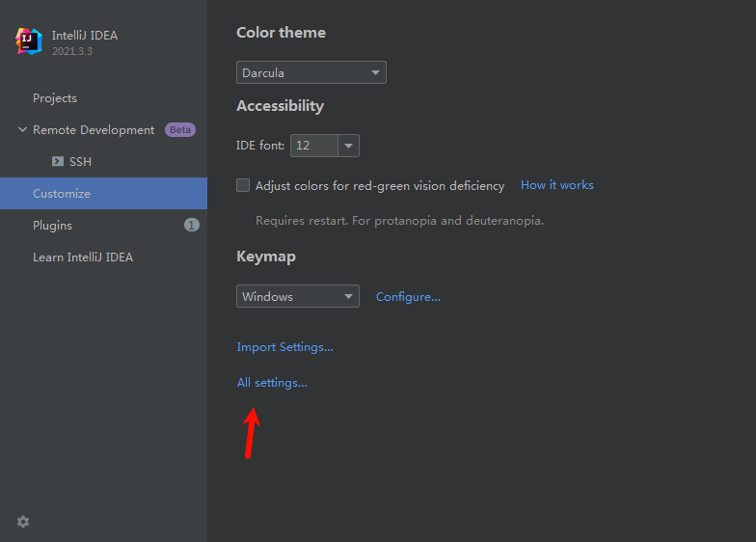This screenshot has height=542, width=756.
Task: Open the Darcula color theme dropdown
Action: (310, 72)
